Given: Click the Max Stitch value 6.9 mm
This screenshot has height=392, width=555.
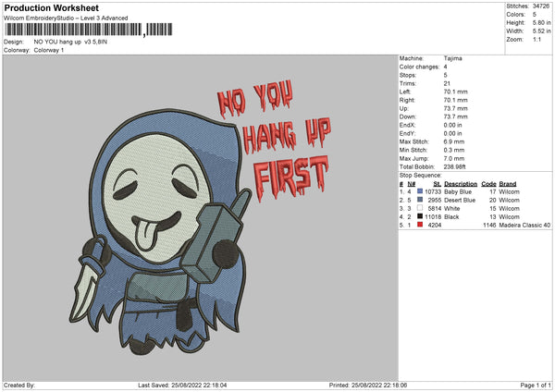Looking at the screenshot, I should pos(454,141).
